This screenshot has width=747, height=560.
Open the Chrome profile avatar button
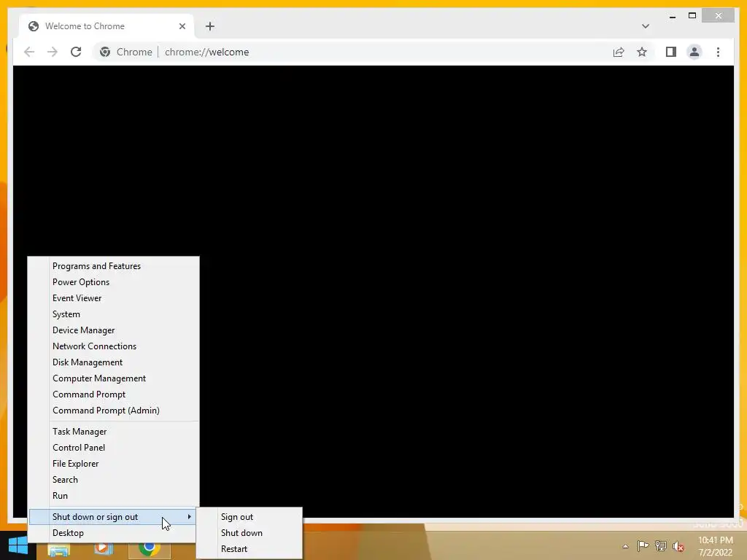coord(694,52)
